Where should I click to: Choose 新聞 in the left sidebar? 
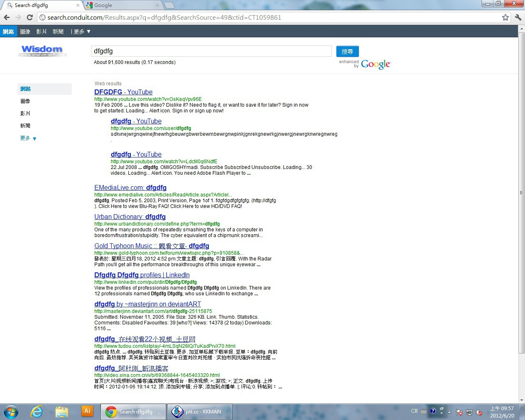[25, 126]
